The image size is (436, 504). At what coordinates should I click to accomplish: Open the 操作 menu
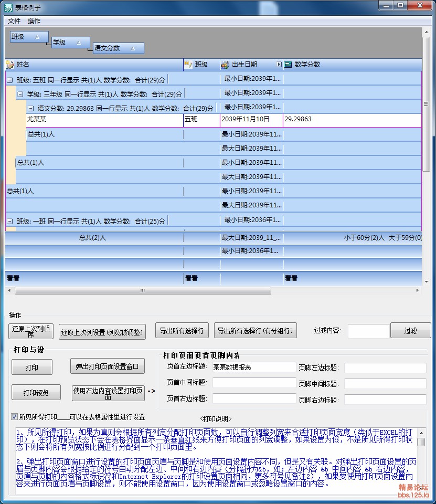pos(34,21)
